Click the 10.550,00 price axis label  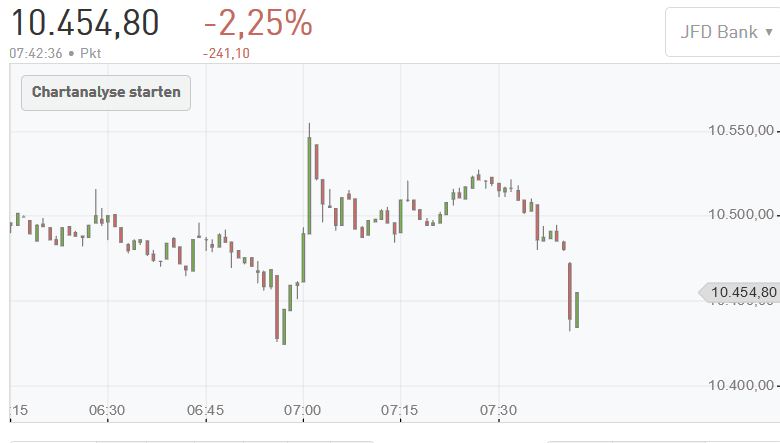[x=740, y=129]
